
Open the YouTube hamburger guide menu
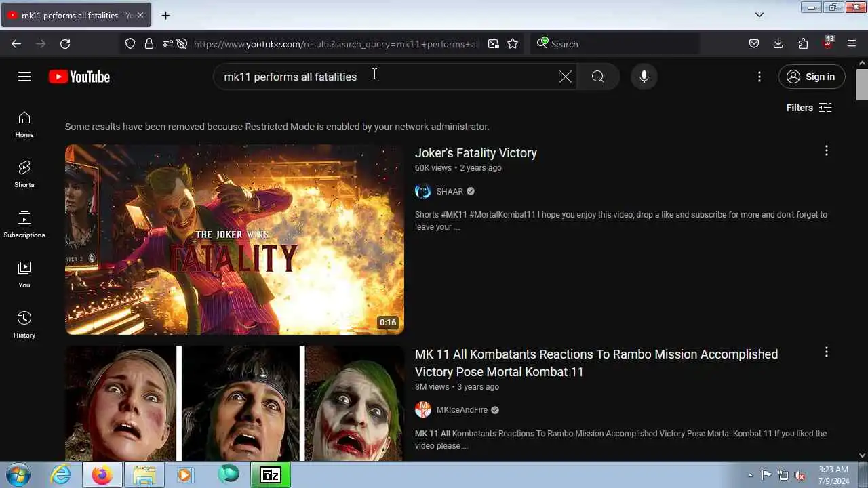coord(24,77)
